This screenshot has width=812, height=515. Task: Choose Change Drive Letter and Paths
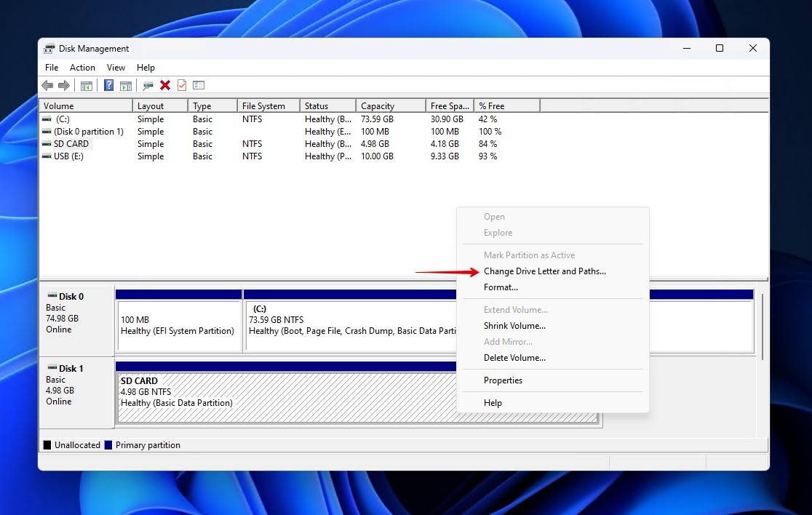(544, 271)
